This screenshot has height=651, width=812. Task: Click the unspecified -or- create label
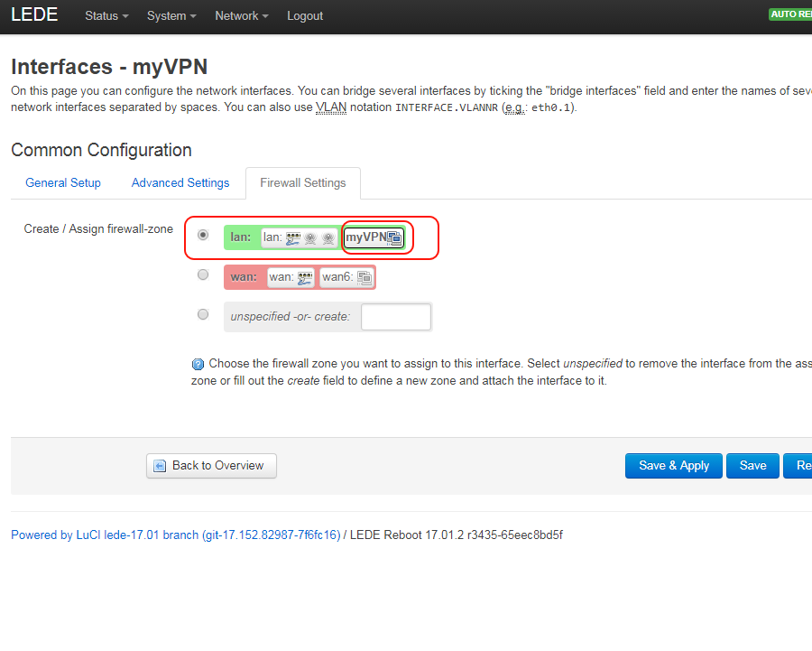pyautogui.click(x=291, y=317)
